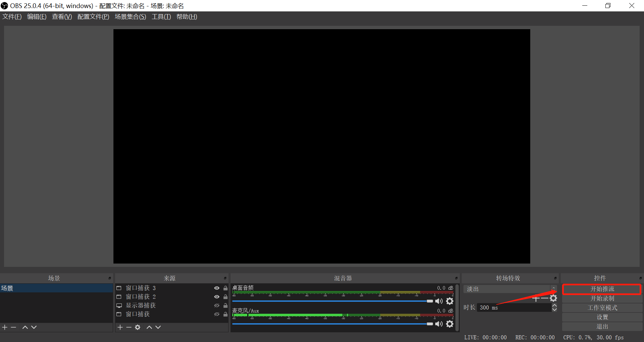Image resolution: width=644 pixels, height=342 pixels.
Task: Unlock the 窗口捕获 2 source lock
Action: click(226, 297)
